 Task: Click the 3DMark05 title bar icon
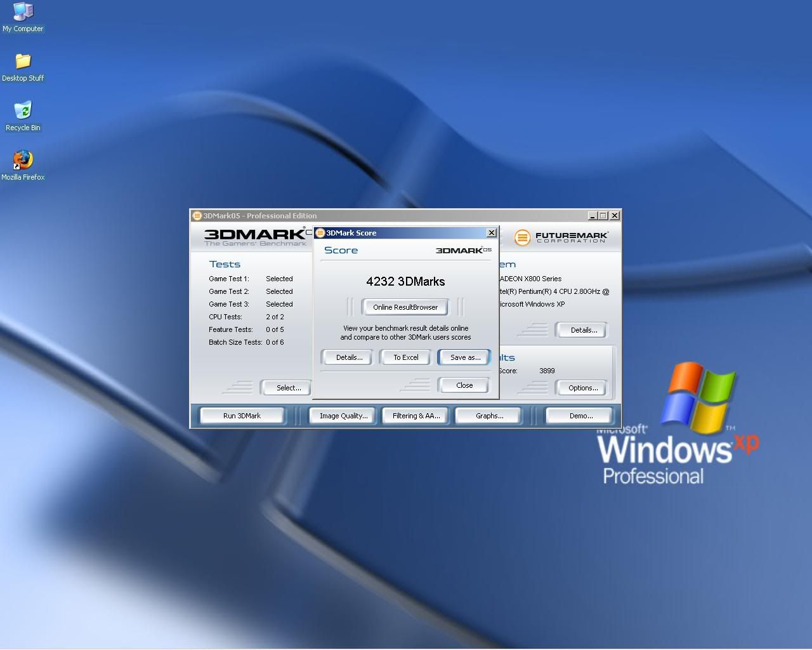tap(197, 216)
